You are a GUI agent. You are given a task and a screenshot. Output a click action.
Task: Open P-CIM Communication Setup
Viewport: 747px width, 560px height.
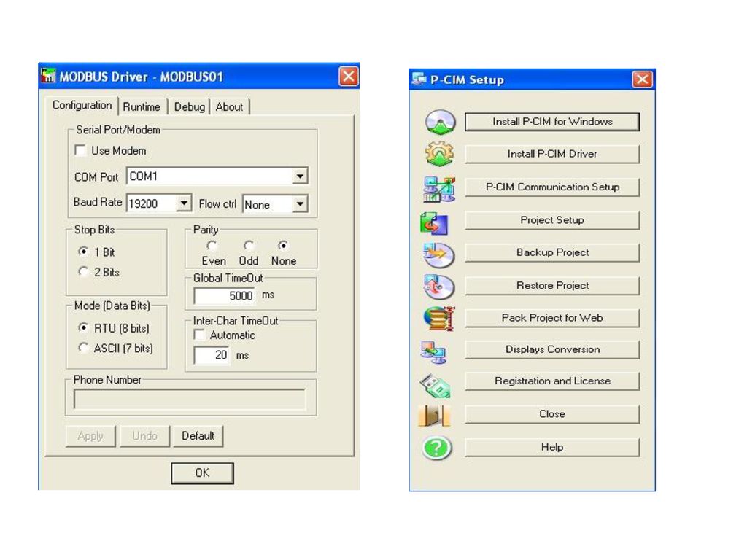[x=552, y=187]
